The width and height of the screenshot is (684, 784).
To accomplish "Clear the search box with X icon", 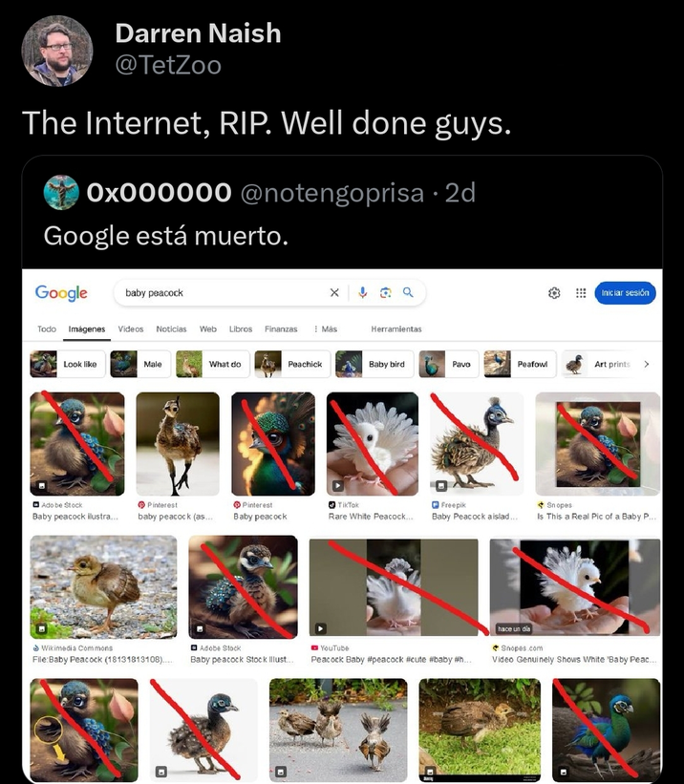I will click(334, 293).
